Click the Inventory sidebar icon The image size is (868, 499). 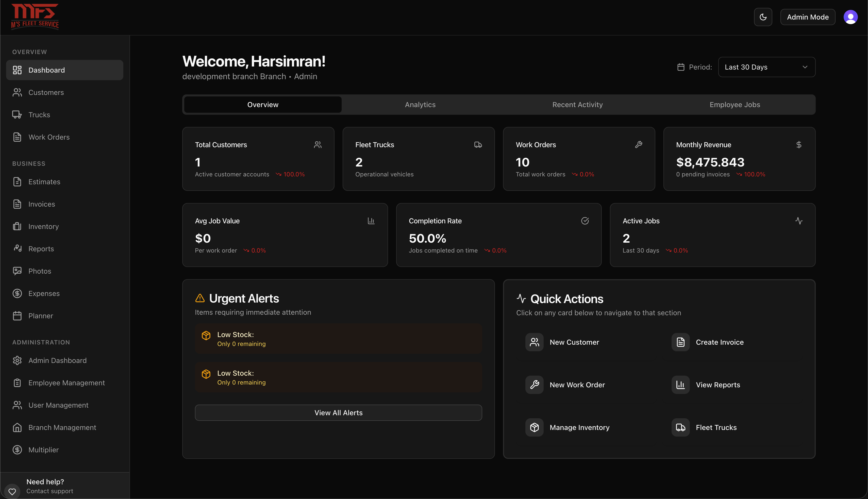pyautogui.click(x=17, y=227)
